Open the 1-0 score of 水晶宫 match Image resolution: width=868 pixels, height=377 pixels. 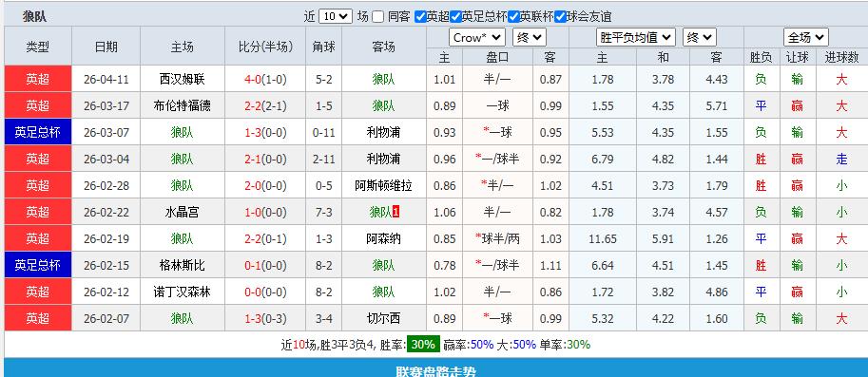(x=253, y=212)
